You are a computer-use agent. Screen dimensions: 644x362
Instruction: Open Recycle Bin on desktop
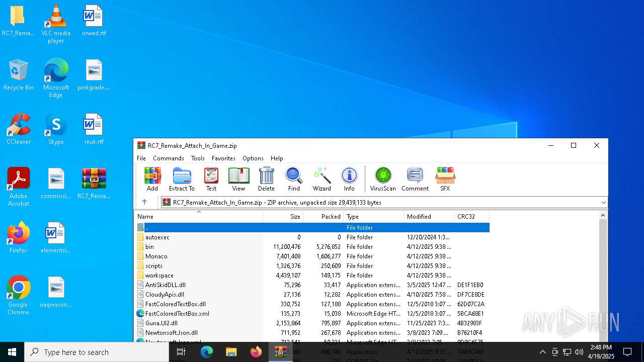pyautogui.click(x=18, y=75)
